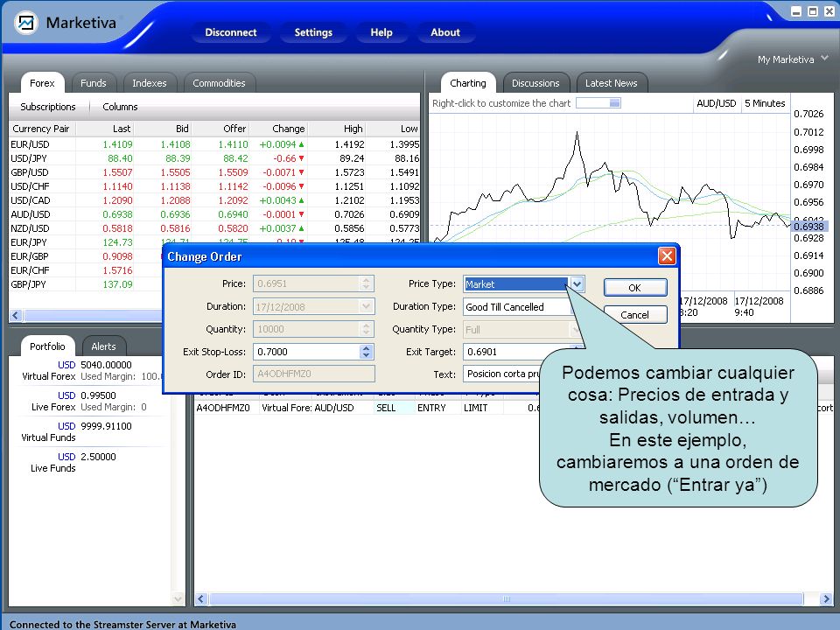
Task: Click the order Text field
Action: tap(501, 374)
